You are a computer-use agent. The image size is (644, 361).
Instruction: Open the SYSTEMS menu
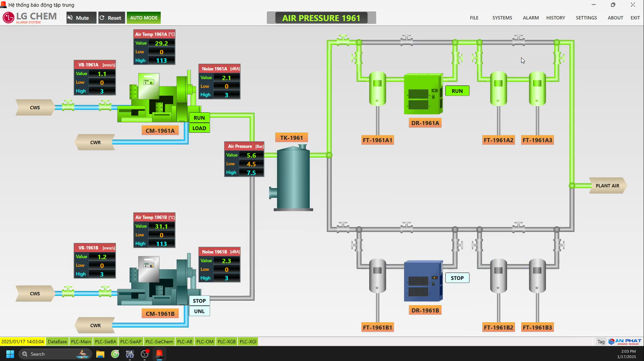pos(502,18)
